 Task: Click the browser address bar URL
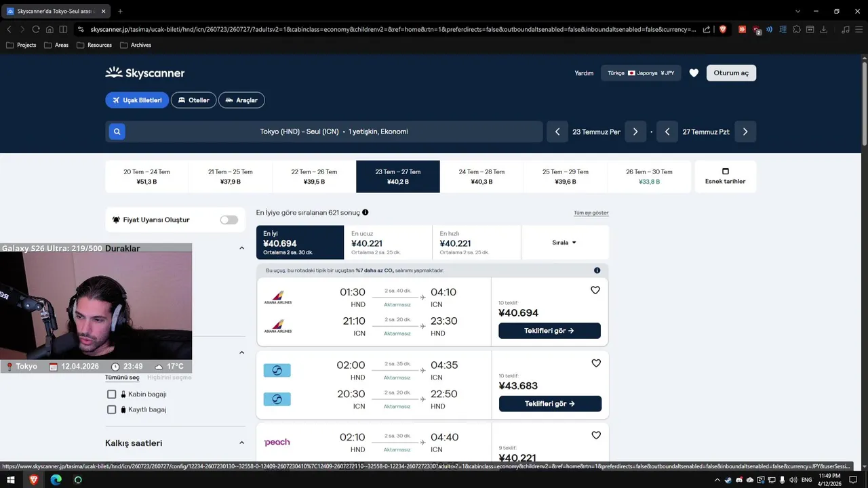tap(393, 29)
